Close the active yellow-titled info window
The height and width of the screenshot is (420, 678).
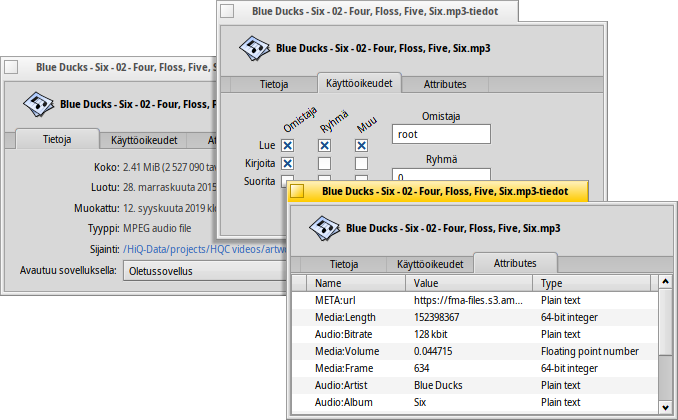(x=299, y=190)
